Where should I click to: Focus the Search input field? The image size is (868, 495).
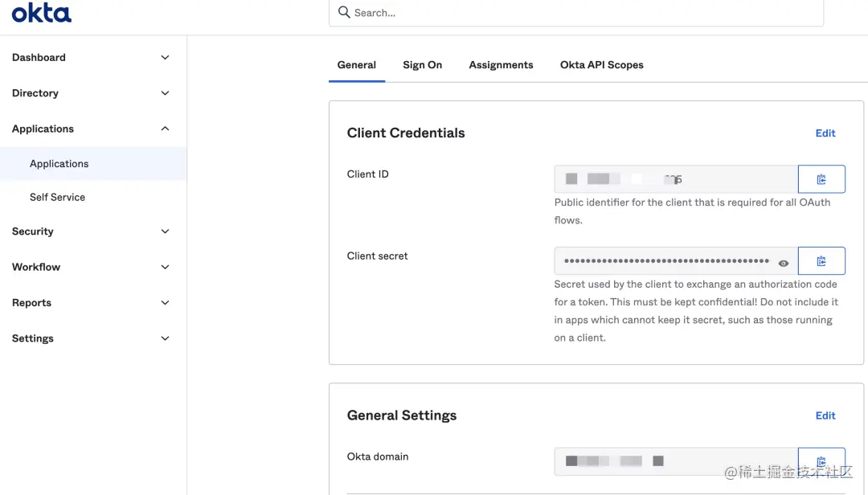576,13
